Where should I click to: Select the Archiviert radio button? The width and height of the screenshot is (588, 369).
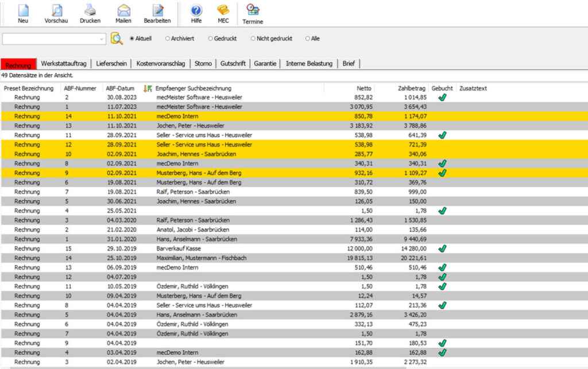pyautogui.click(x=168, y=39)
